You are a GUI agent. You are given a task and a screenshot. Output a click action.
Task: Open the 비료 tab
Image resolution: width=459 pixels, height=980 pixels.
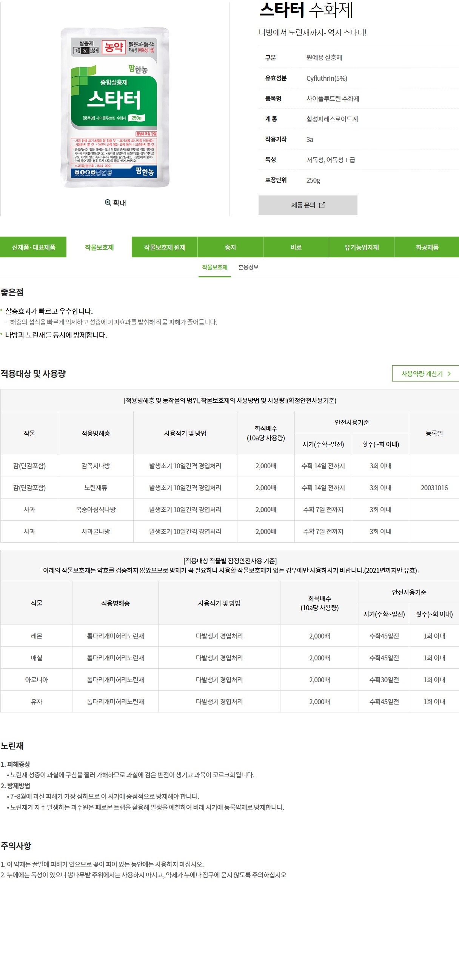296,247
